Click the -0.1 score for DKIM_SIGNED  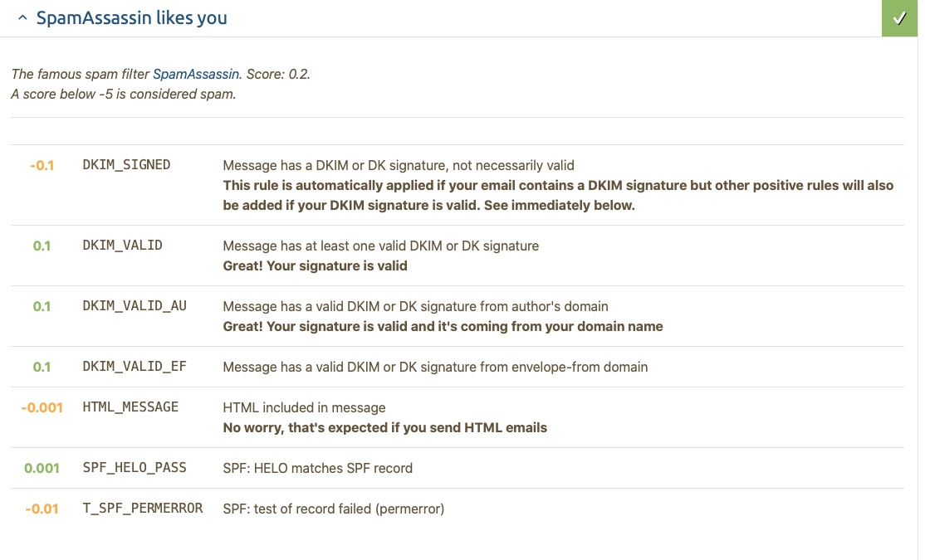click(x=42, y=165)
